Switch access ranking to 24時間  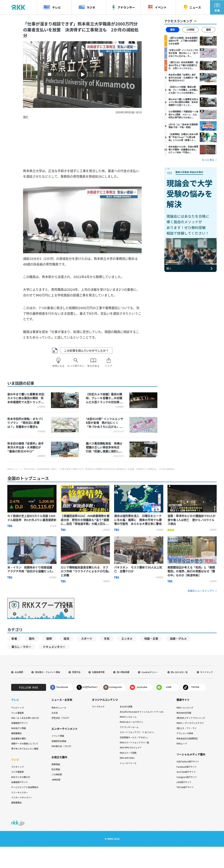tap(190, 30)
